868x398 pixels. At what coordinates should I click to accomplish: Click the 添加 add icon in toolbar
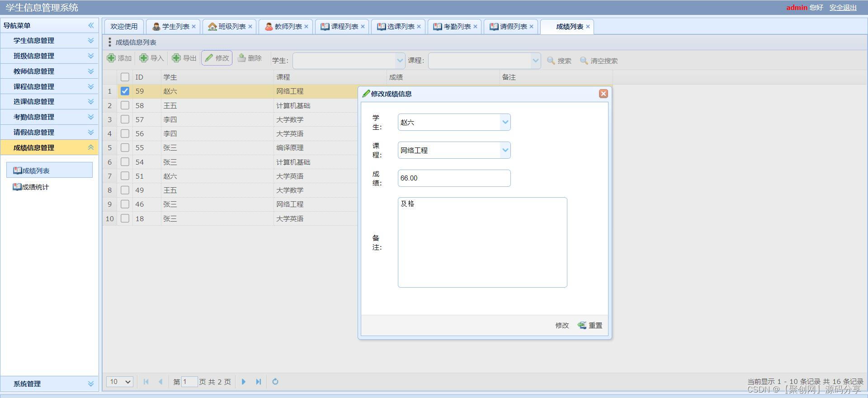[111, 58]
